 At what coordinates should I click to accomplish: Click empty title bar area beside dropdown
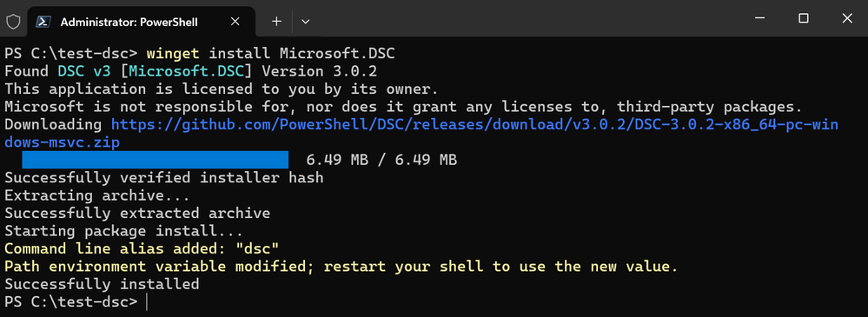pos(526,19)
